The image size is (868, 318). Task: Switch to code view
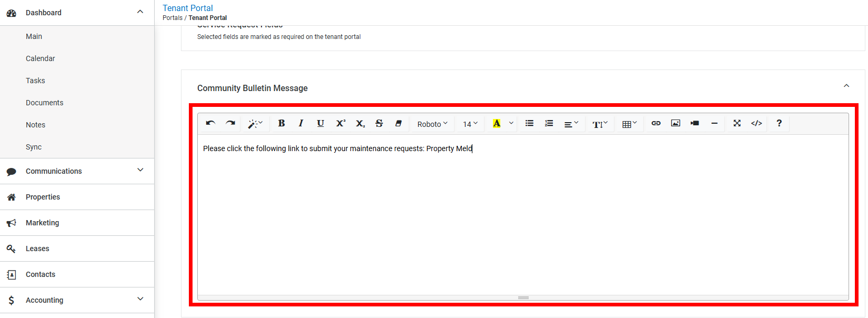(756, 123)
